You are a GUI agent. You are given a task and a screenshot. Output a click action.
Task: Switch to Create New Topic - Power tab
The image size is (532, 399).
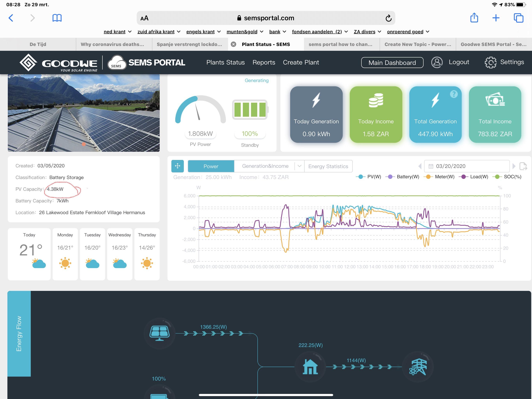click(x=418, y=44)
